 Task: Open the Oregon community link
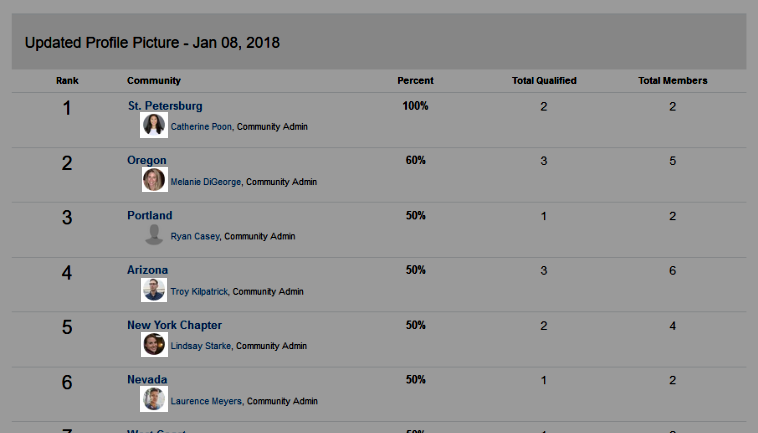pos(146,160)
